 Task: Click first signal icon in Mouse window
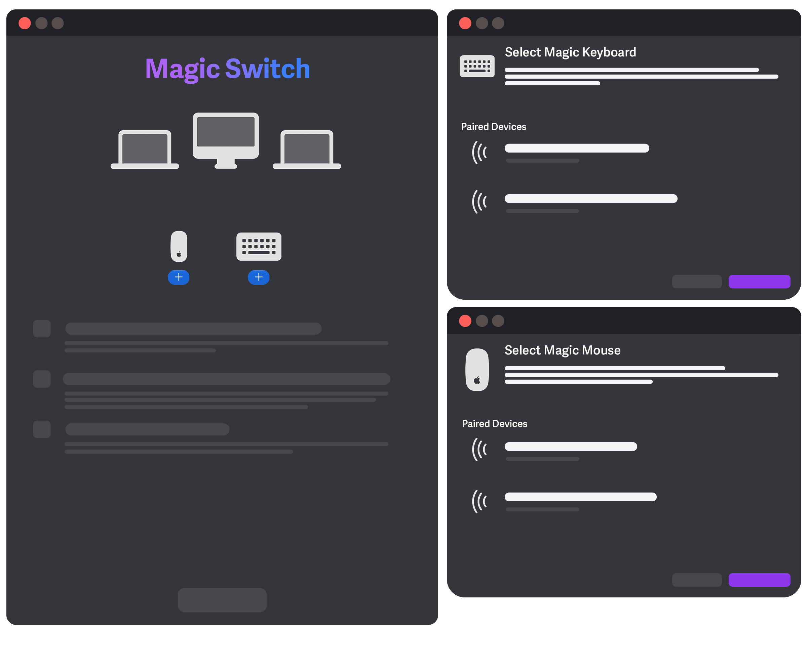click(x=479, y=449)
